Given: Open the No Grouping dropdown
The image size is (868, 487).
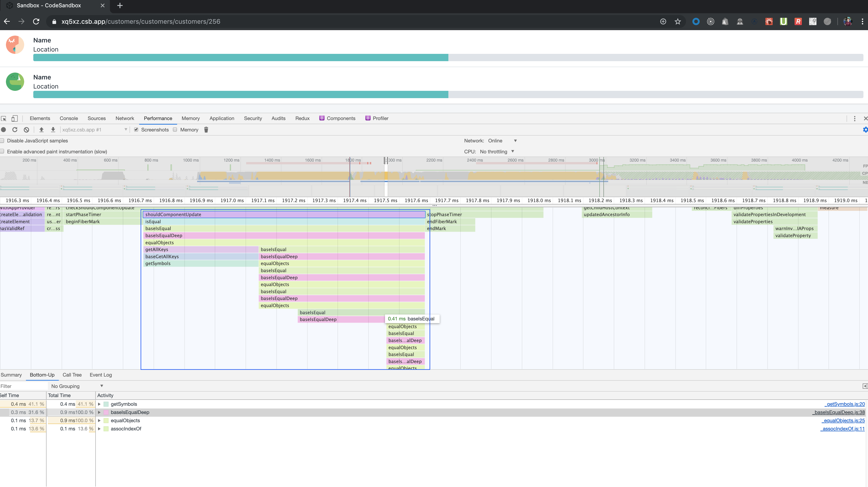Looking at the screenshot, I should pyautogui.click(x=76, y=386).
